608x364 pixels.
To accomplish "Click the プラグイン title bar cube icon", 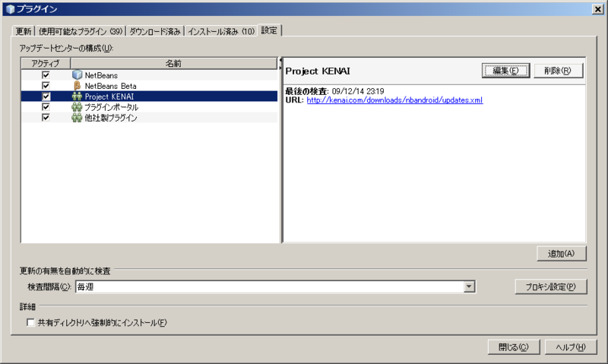I will (10, 9).
